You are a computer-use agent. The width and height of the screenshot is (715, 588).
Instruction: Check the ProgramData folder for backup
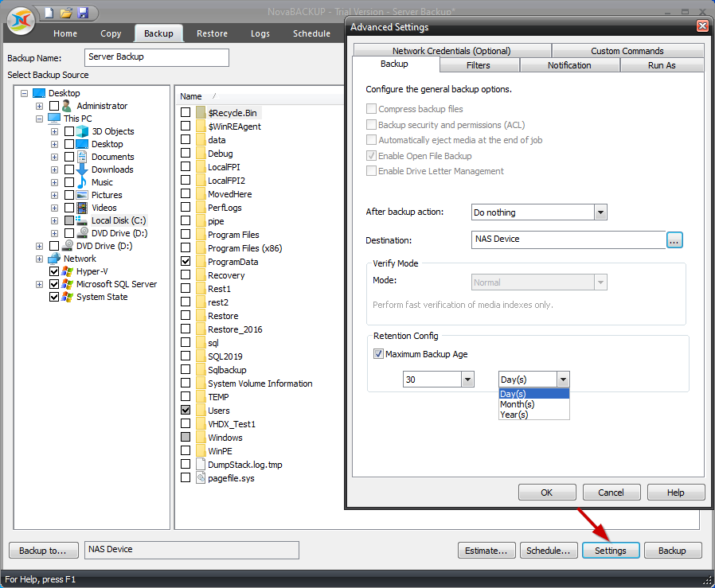186,261
